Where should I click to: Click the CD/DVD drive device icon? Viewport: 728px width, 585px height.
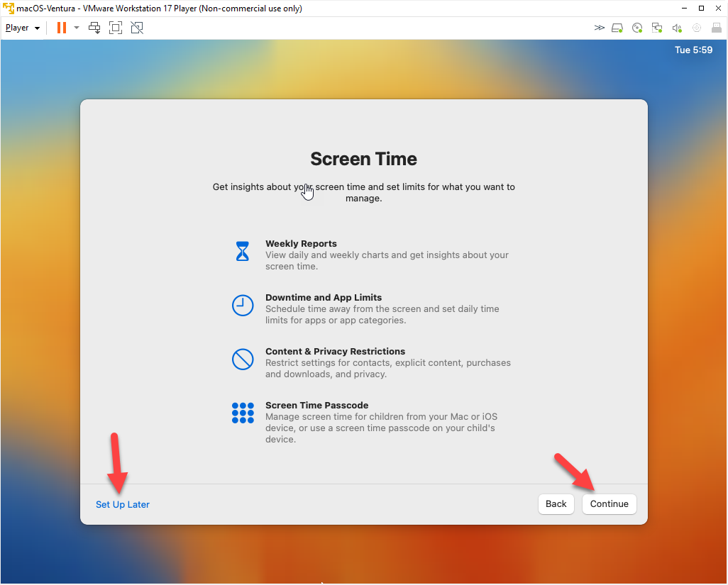(x=637, y=28)
